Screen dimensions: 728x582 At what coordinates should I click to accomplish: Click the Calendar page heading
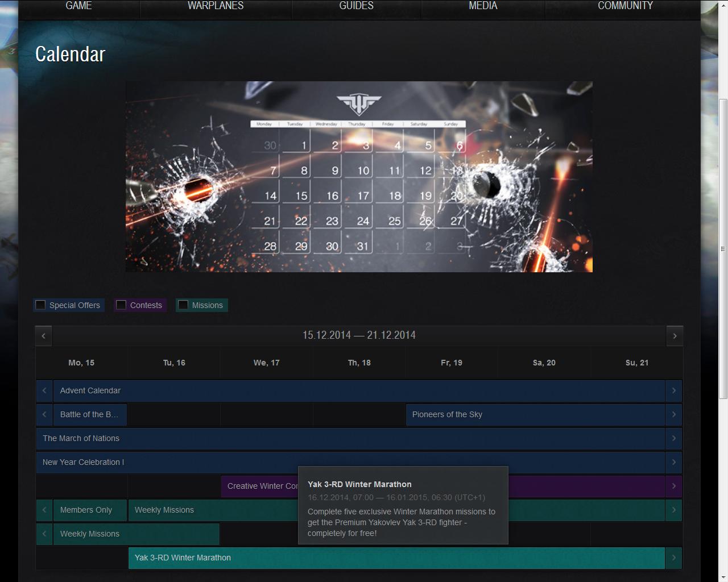(x=71, y=54)
